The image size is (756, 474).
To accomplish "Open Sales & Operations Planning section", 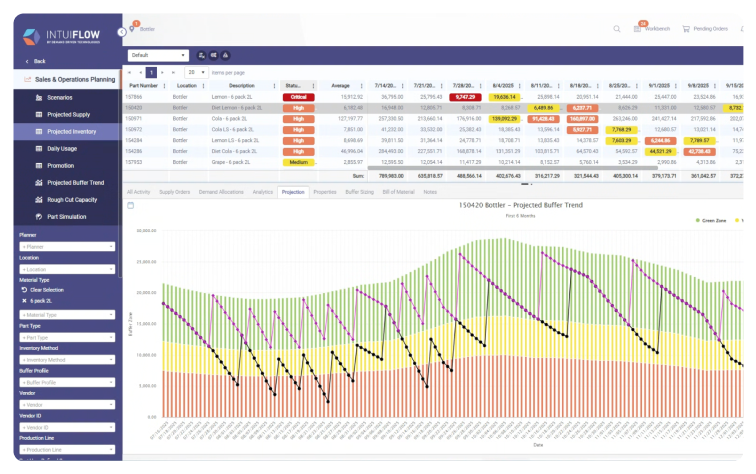I will tap(67, 80).
